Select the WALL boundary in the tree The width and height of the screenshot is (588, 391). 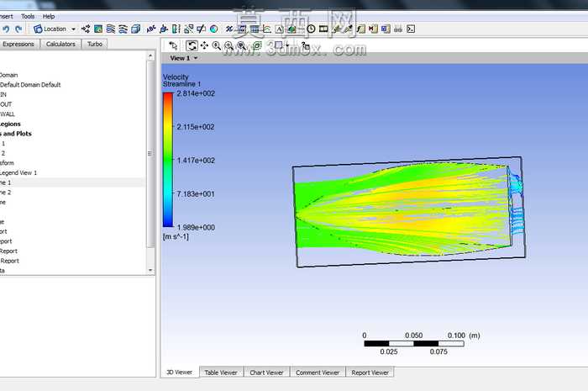pos(7,114)
